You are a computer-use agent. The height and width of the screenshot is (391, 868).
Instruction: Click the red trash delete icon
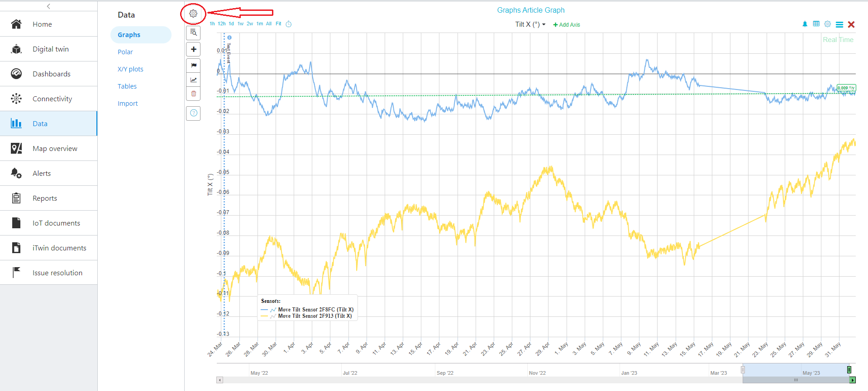(194, 94)
